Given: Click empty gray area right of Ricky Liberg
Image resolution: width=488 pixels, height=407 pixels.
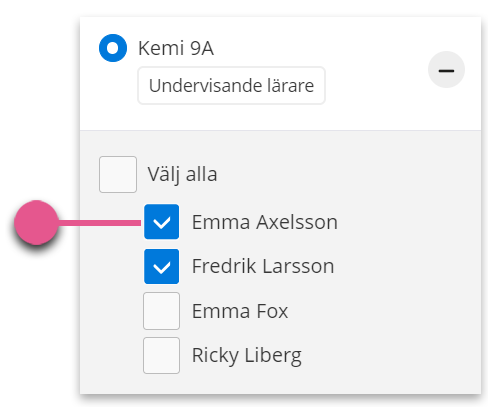Looking at the screenshot, I should coord(390,355).
